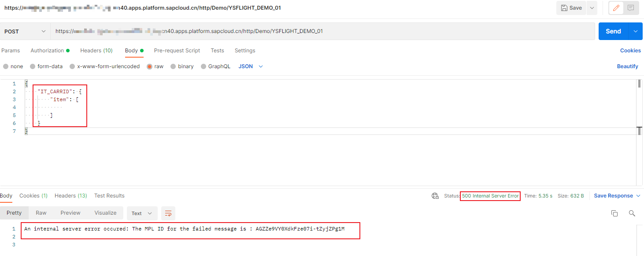Select the GraphQL body option

click(x=204, y=66)
